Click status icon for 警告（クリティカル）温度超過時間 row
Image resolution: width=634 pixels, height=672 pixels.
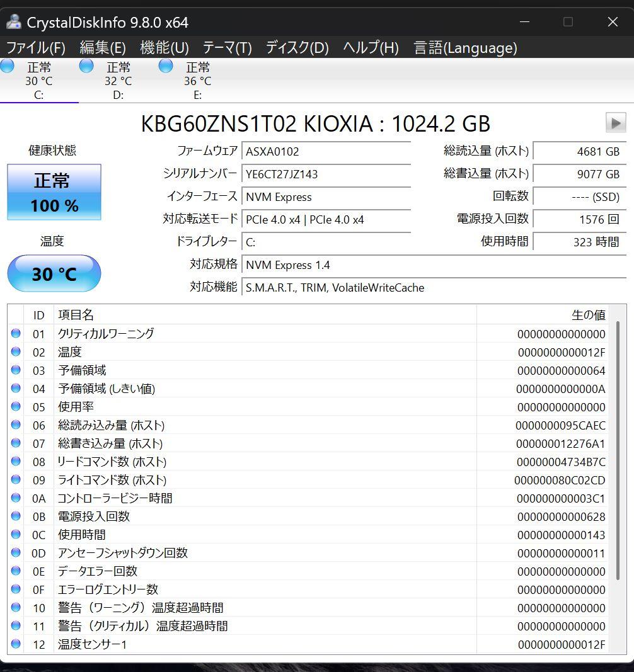coord(16,626)
